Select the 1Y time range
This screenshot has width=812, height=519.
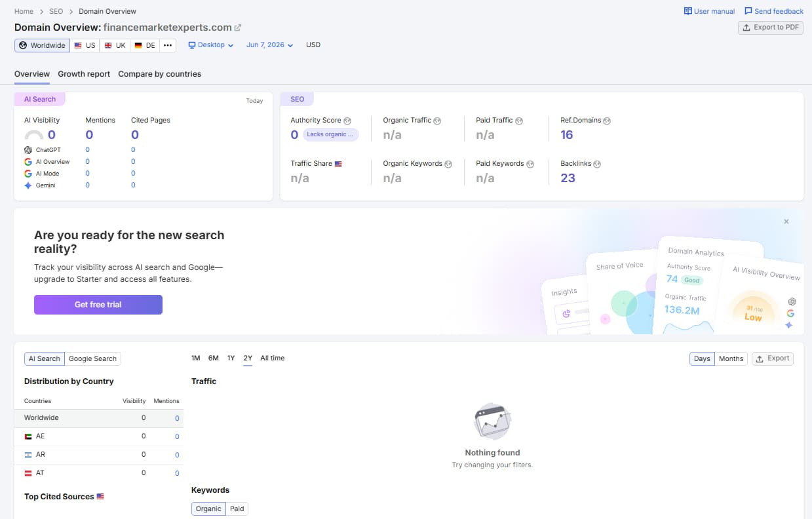231,358
